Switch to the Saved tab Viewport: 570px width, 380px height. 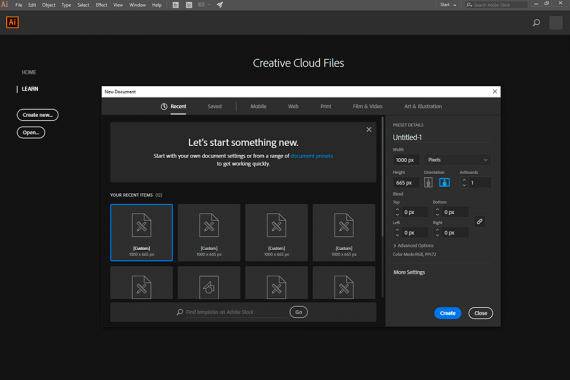click(x=214, y=107)
